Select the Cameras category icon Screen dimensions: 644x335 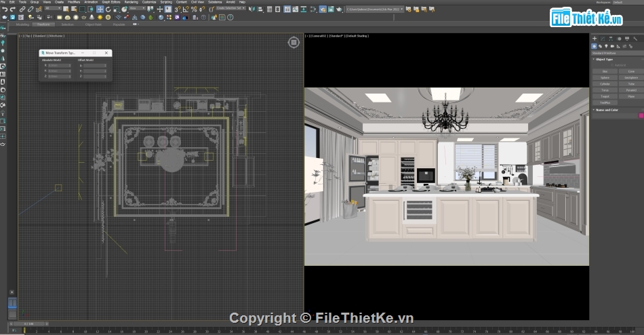coord(612,46)
